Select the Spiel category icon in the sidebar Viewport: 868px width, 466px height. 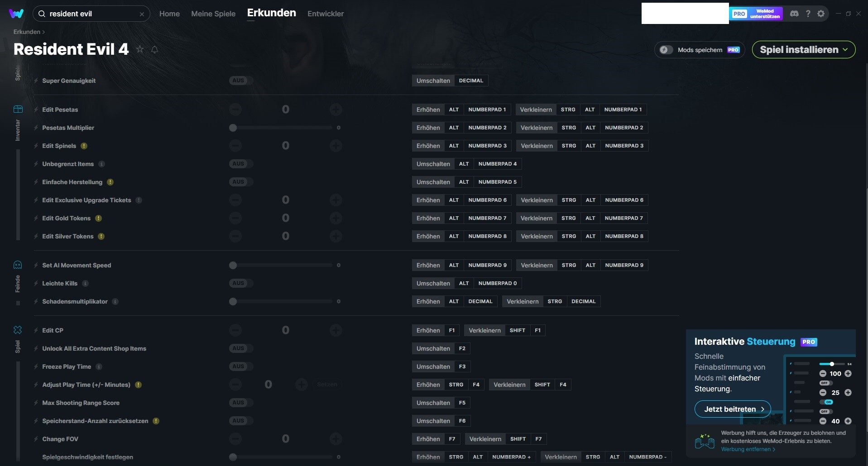[18, 330]
